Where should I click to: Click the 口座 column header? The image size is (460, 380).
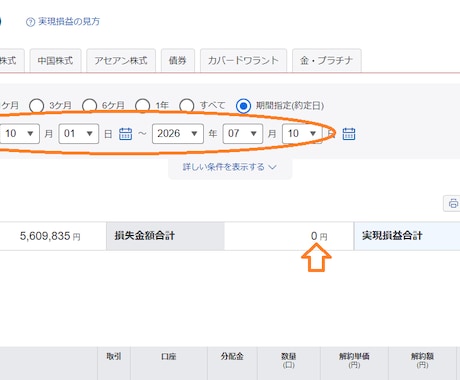169,357
